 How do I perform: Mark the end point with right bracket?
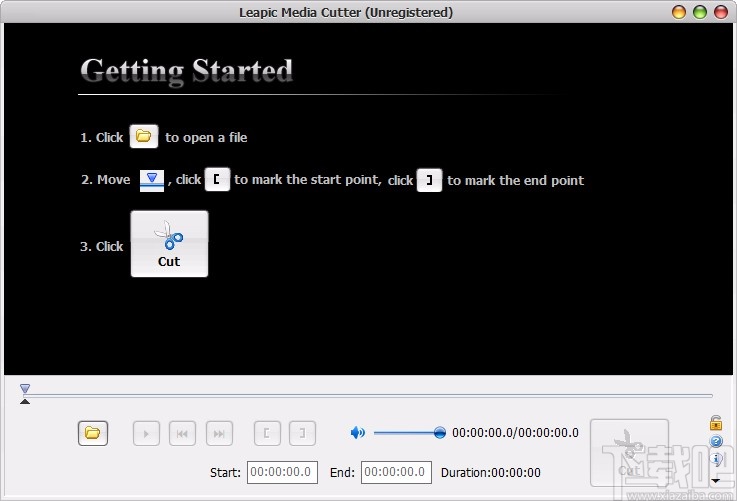303,433
